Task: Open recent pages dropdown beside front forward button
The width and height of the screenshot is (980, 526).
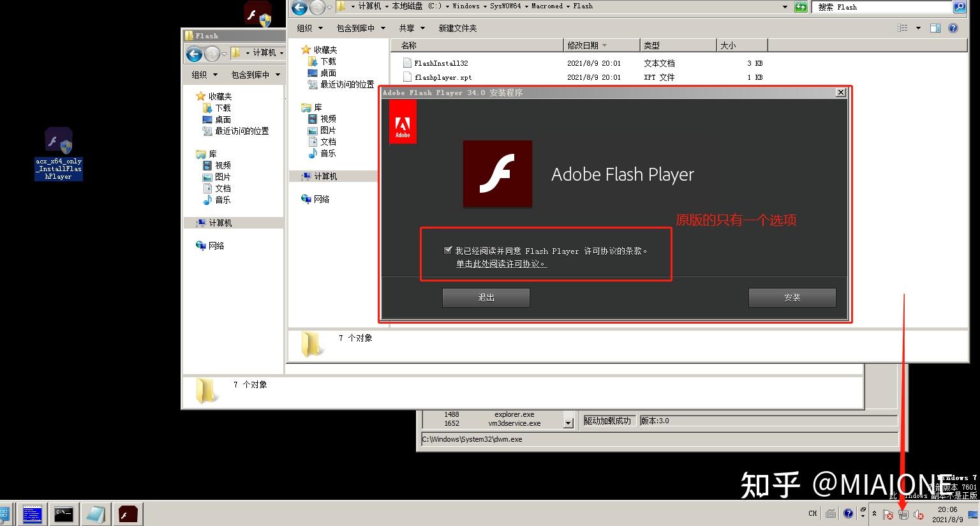Action: (x=329, y=8)
